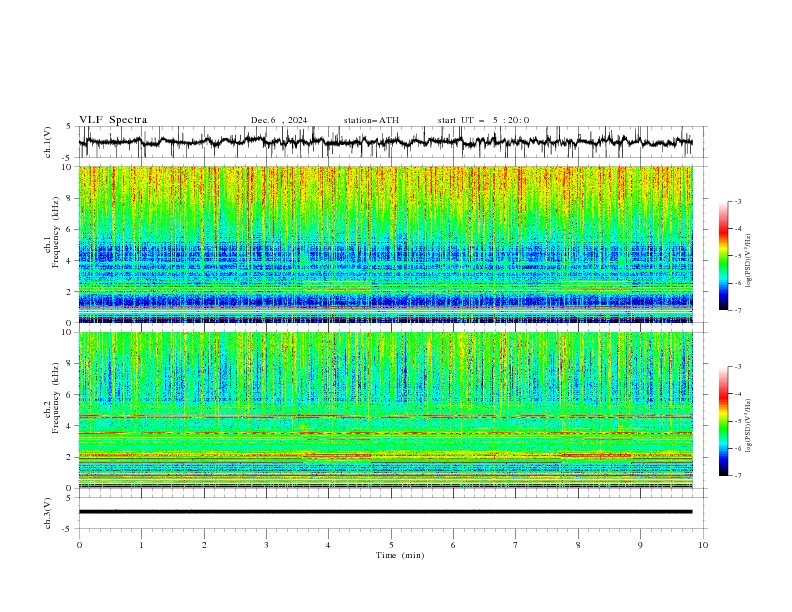Click the ch.1 spectrogram color scale bar
792x612 pixels.
coord(723,256)
